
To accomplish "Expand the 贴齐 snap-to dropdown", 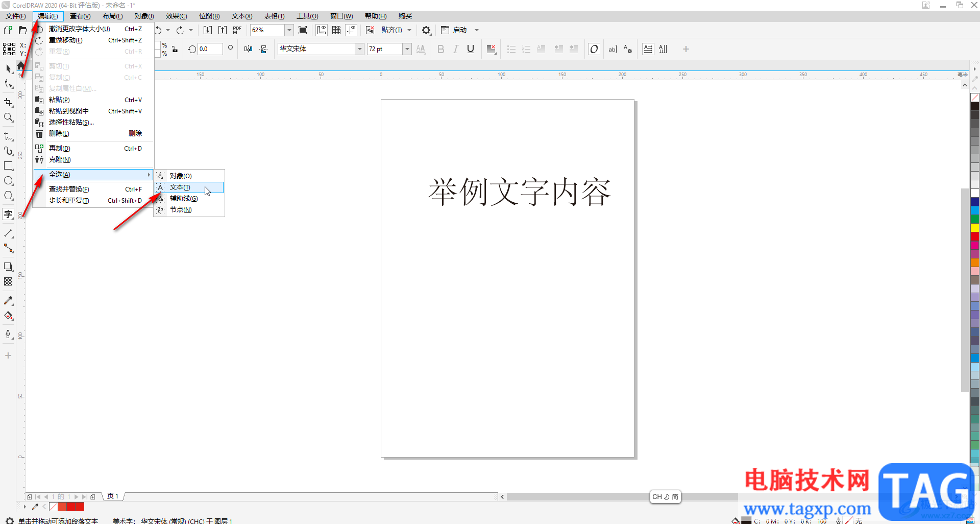I will tap(409, 30).
